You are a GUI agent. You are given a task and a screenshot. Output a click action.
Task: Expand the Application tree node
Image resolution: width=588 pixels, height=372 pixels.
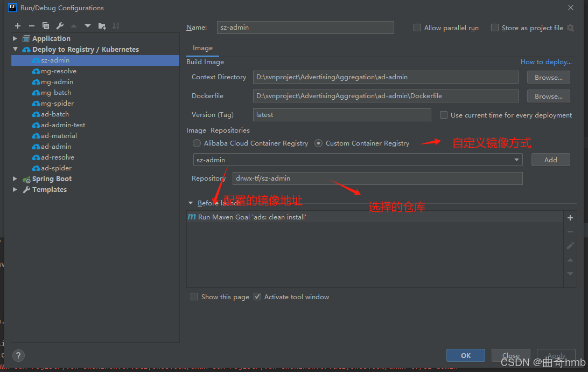pos(15,38)
